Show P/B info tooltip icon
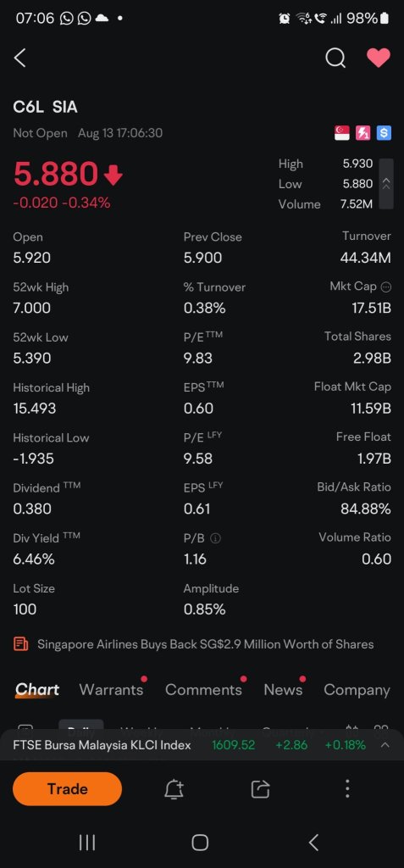 click(x=216, y=538)
